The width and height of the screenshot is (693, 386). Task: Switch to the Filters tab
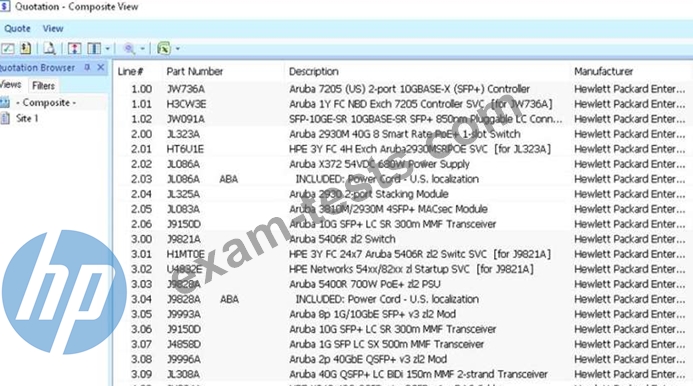pos(43,85)
